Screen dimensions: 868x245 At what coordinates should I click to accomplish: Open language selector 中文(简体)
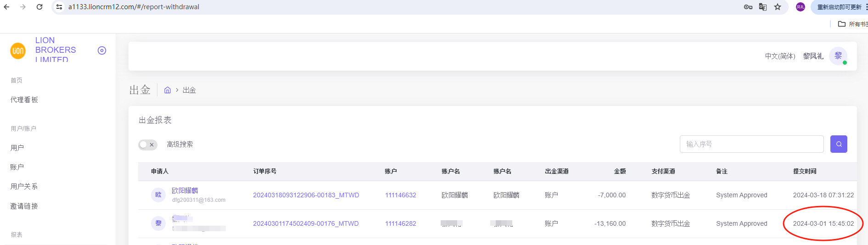tap(780, 56)
